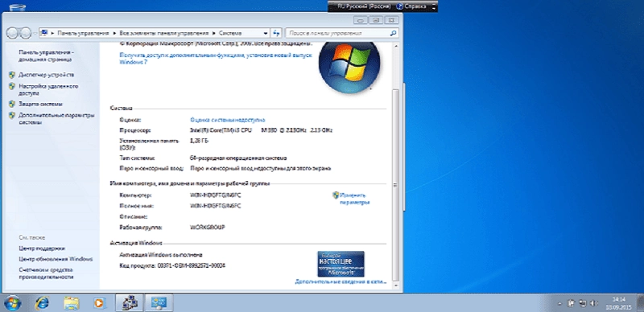The width and height of the screenshot is (644, 312).
Task: Select the RU Русский (Россия) input language
Action: 363,6
